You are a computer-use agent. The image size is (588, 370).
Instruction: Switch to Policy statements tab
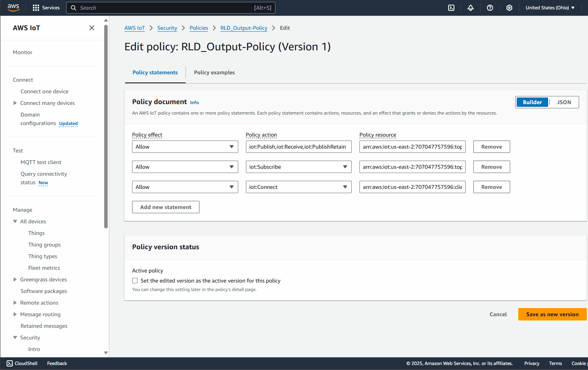(x=155, y=72)
